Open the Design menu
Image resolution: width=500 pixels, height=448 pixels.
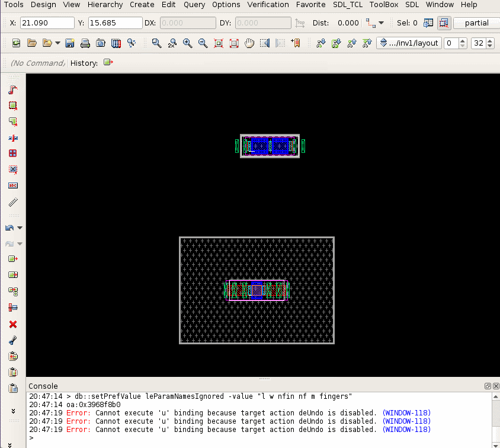43,5
